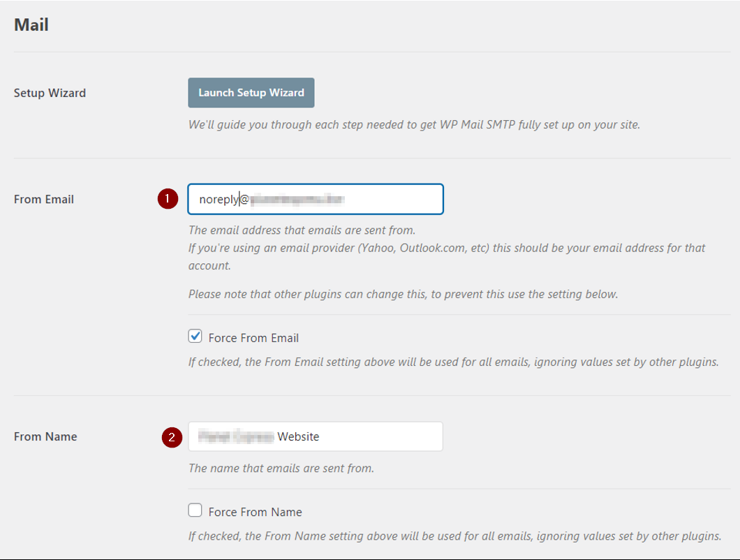Click the red number 1 marker
This screenshot has height=560, width=740.
point(167,199)
